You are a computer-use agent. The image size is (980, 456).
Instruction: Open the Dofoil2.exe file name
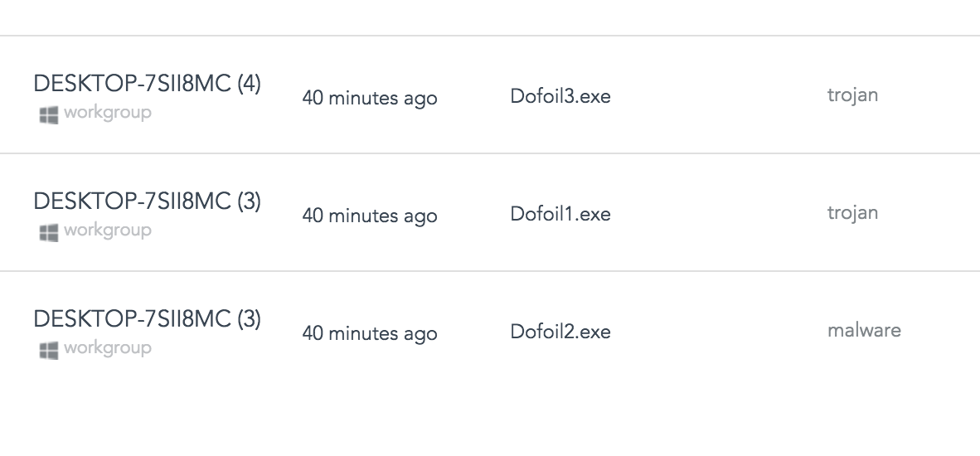click(x=560, y=332)
